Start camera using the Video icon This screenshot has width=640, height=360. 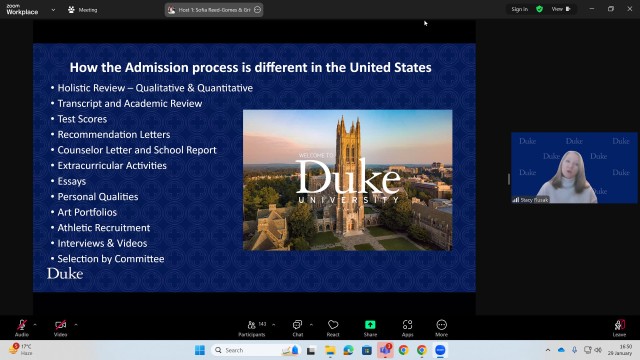[x=60, y=328]
